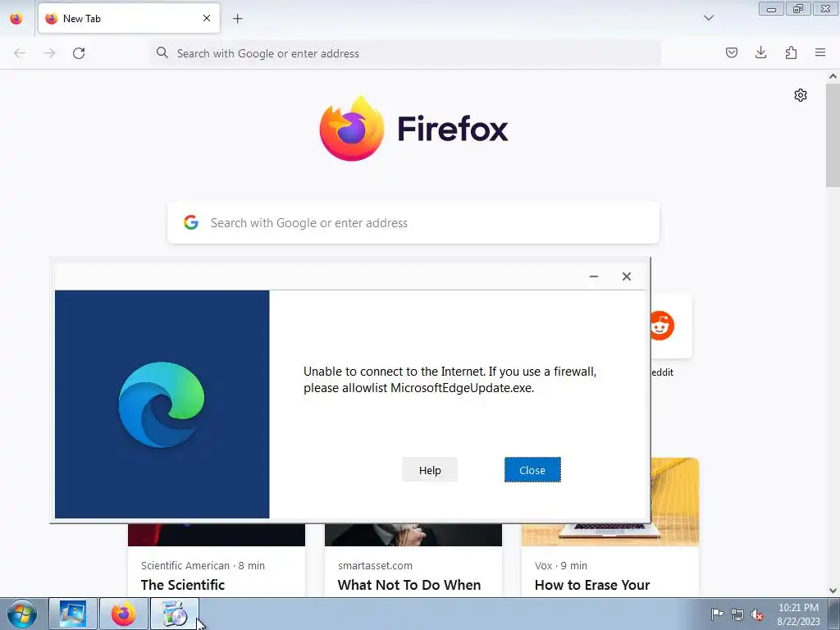Focus the toolbar address bar
Image resolution: width=840 pixels, height=630 pixels.
pos(406,53)
